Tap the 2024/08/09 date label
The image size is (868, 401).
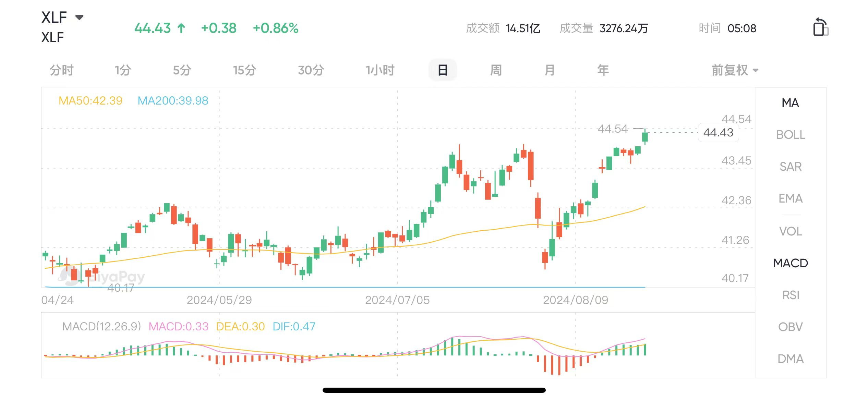click(x=575, y=300)
